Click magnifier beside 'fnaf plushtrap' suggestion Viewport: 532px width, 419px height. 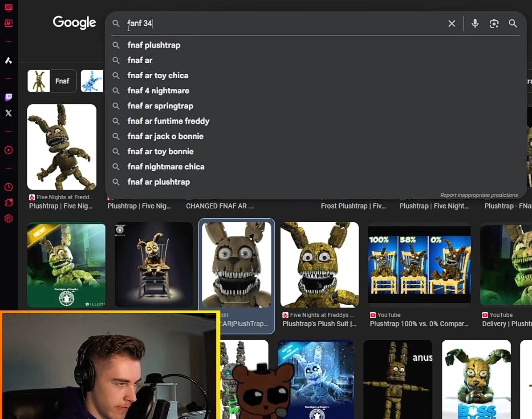pyautogui.click(x=116, y=45)
